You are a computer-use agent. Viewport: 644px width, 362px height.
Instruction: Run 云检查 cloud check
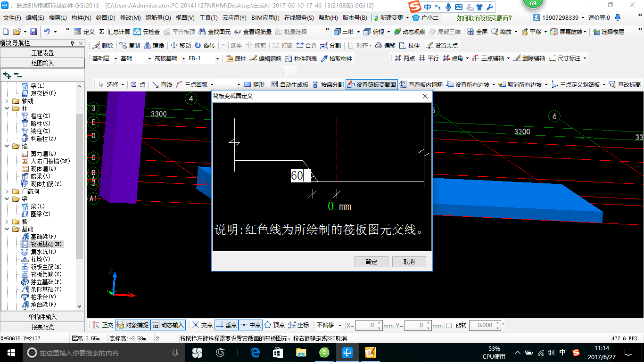click(147, 32)
